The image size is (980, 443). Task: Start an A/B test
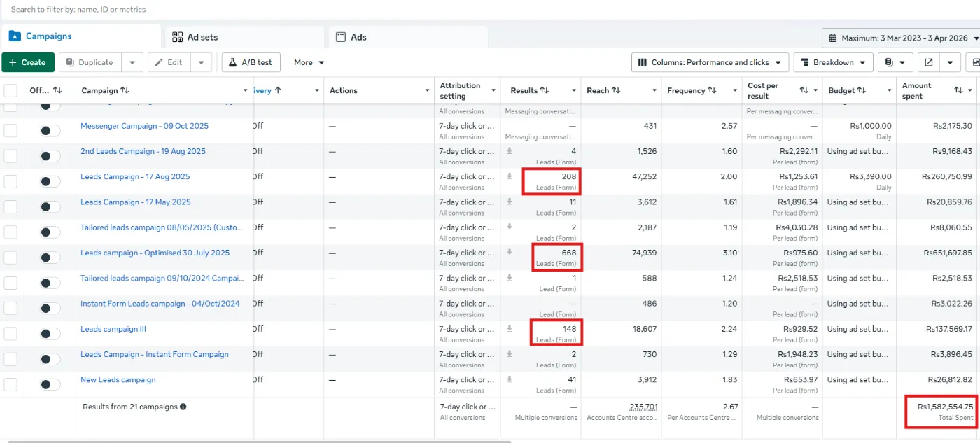[251, 62]
